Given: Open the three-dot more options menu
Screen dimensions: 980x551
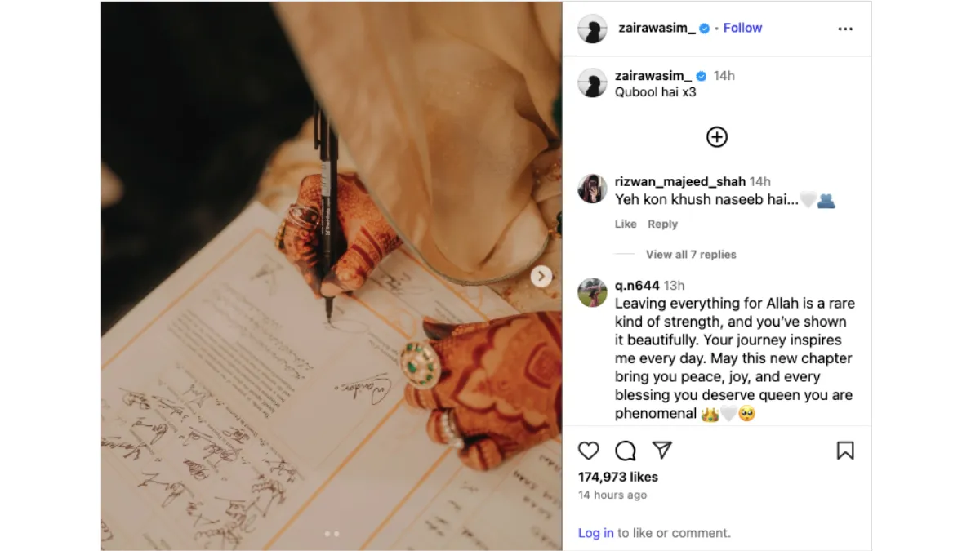Looking at the screenshot, I should pyautogui.click(x=845, y=29).
